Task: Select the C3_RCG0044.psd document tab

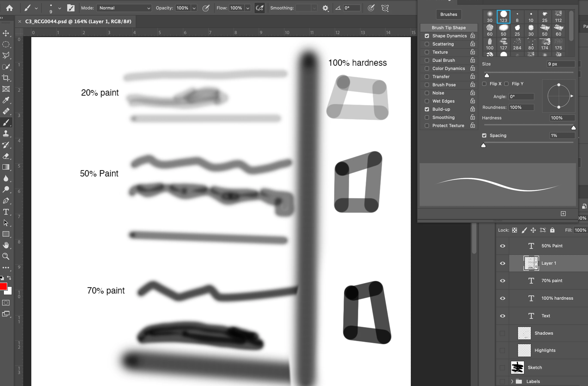Action: 78,21
